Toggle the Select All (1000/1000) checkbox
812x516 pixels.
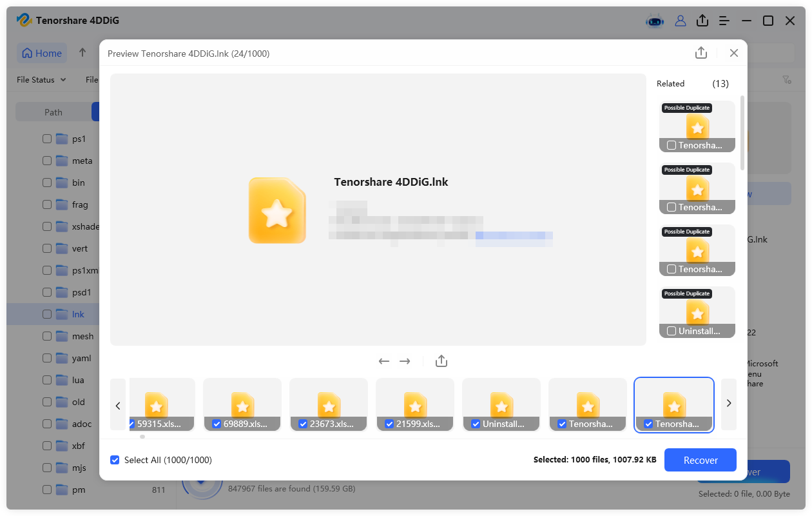point(115,460)
